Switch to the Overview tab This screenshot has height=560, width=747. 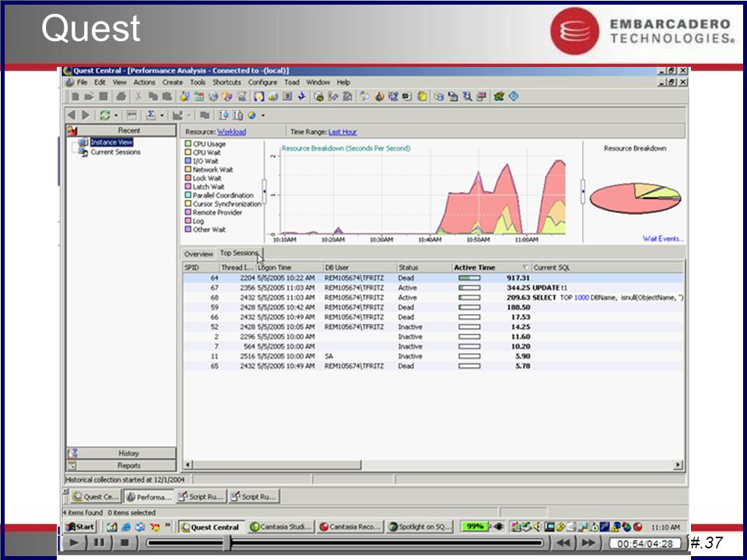point(198,254)
